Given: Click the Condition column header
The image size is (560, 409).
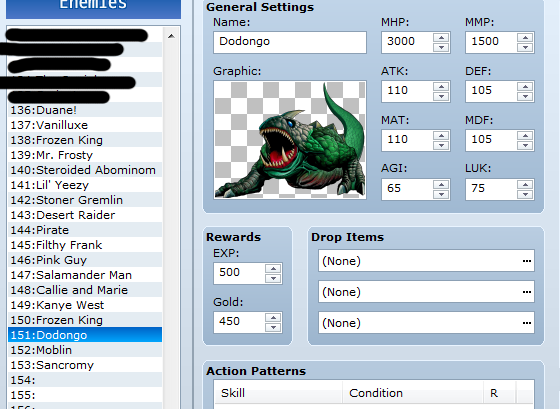Looking at the screenshot, I should 413,393.
